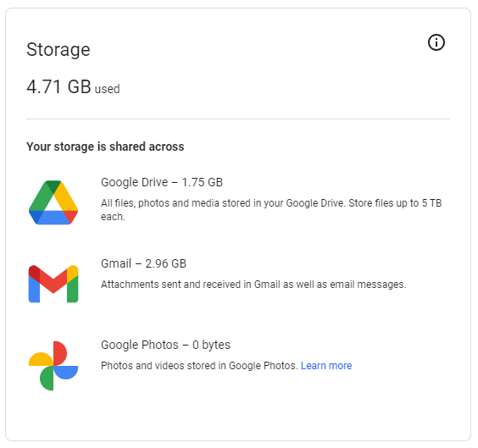Click the '2.96 GB' value for Gmail

click(166, 263)
